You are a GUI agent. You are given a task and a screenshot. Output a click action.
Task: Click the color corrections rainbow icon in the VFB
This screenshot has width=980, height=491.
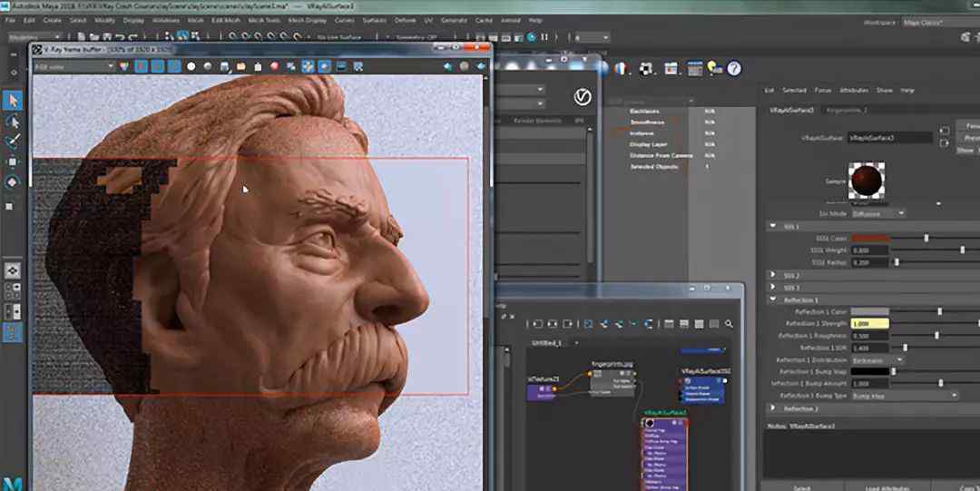[x=123, y=66]
